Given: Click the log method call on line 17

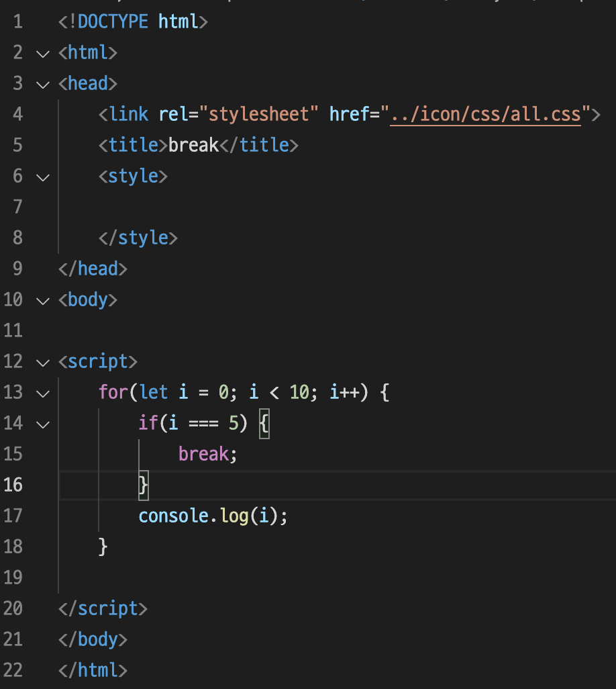Looking at the screenshot, I should pos(234,517).
